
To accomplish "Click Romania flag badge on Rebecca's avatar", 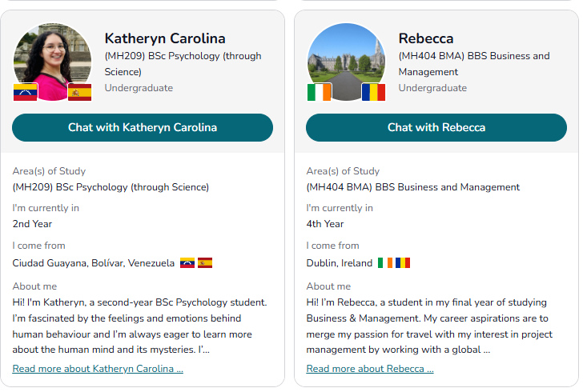I will point(373,92).
